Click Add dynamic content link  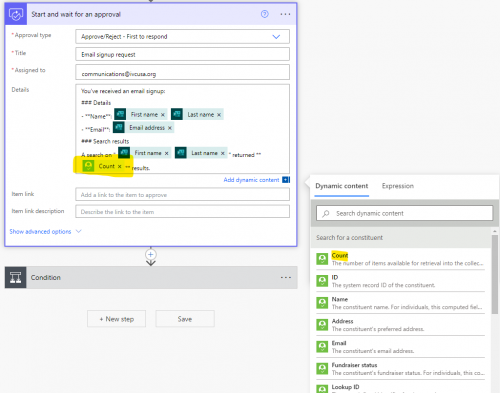click(x=251, y=180)
